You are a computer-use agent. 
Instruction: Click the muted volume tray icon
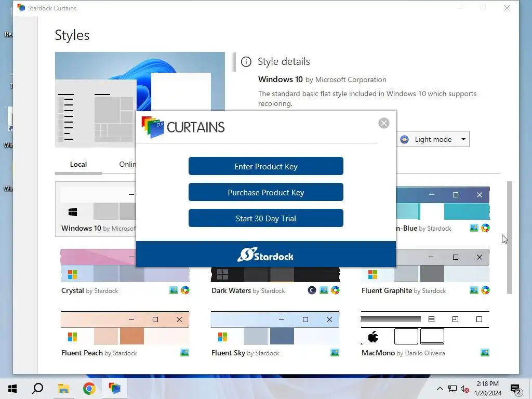coord(465,389)
